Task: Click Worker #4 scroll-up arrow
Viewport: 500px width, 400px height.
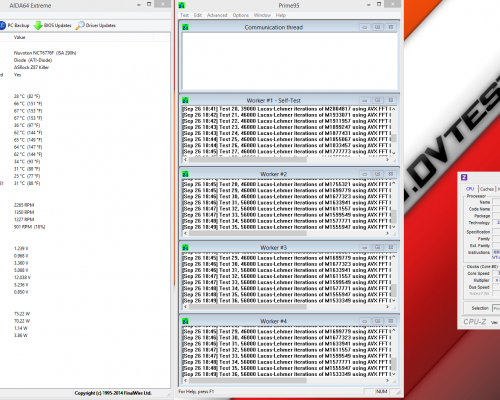Action: [394, 330]
